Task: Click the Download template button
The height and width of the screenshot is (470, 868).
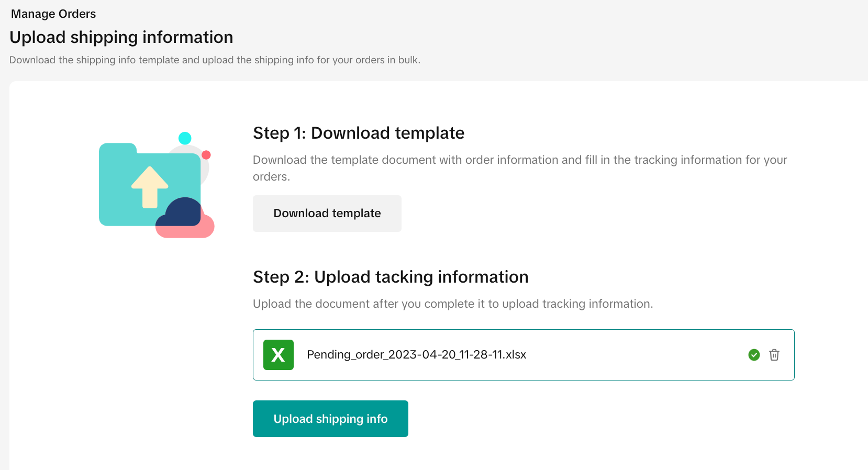Action: coord(327,214)
